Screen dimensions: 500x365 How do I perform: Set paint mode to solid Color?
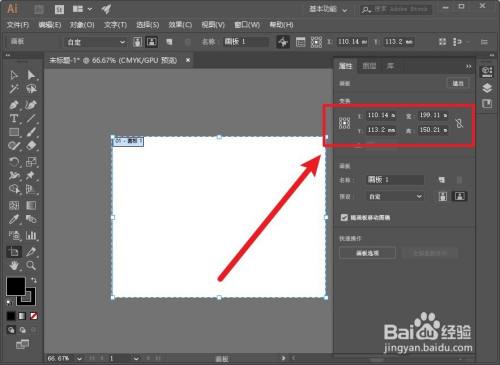tap(11, 316)
